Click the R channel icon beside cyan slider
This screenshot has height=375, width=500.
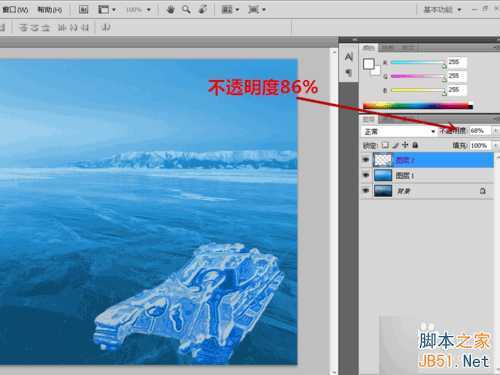click(385, 62)
